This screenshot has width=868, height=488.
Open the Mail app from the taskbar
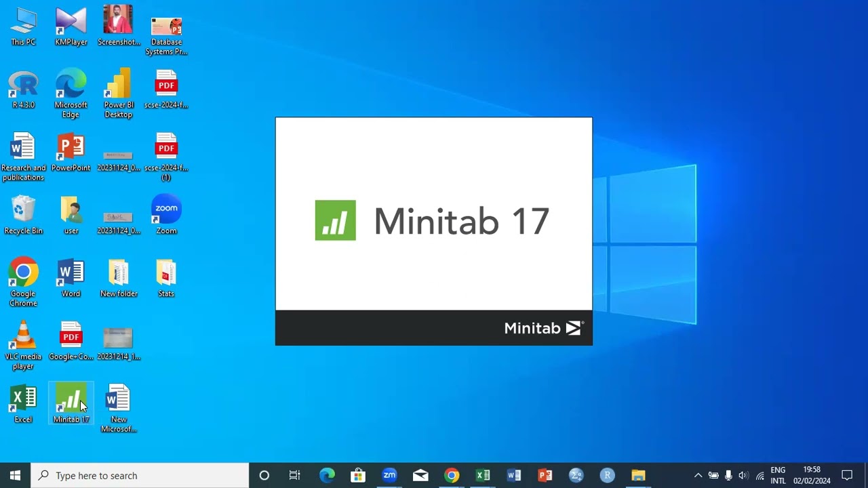(420, 475)
